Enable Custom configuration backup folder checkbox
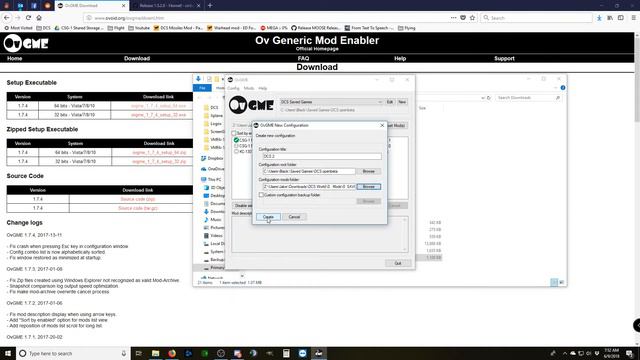Viewport: 640px width, 360px height. 261,195
